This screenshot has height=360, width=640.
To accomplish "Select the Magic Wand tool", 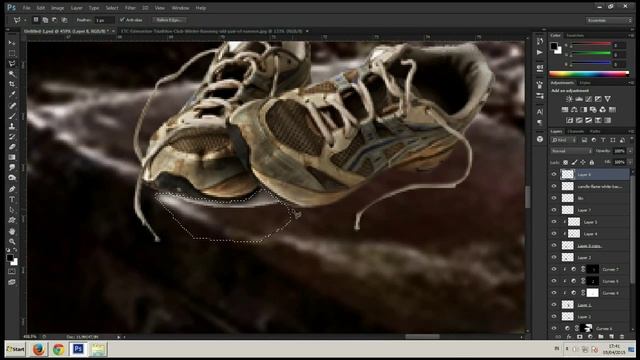I will coord(12,74).
